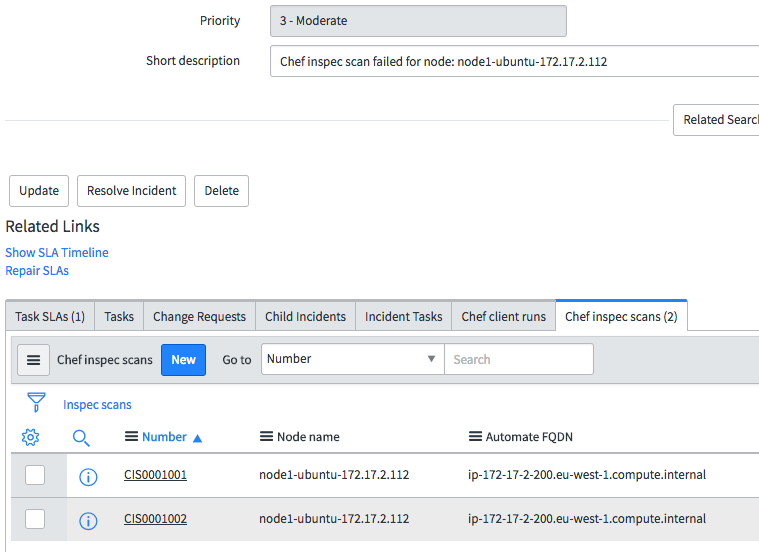Click the Update button
The width and height of the screenshot is (759, 552).
tap(39, 191)
